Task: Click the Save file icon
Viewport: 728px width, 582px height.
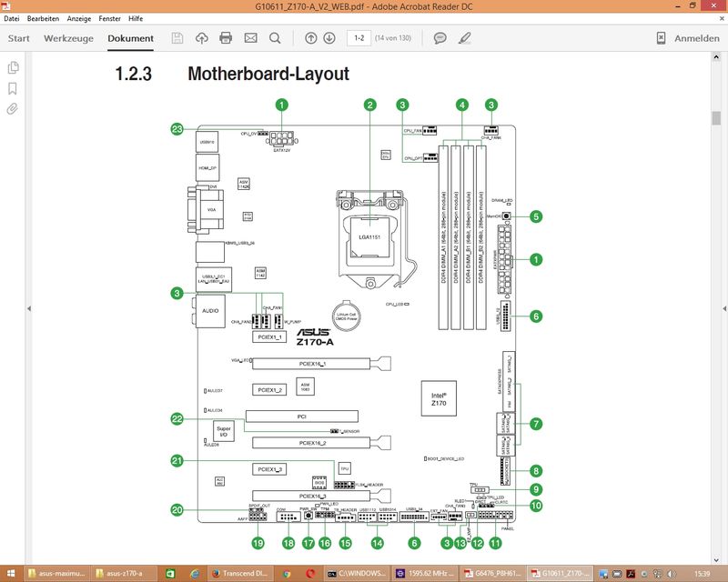Action: pyautogui.click(x=177, y=38)
